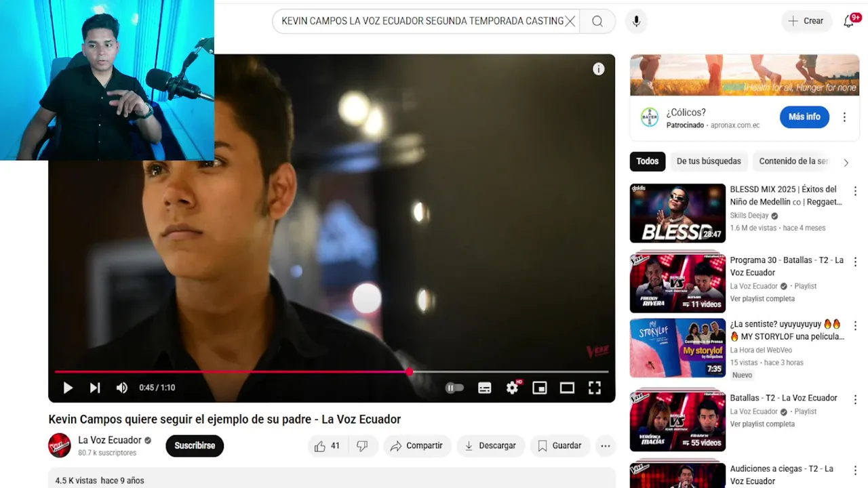
Task: Open options for Audiciones a ciegas T2
Action: (855, 470)
